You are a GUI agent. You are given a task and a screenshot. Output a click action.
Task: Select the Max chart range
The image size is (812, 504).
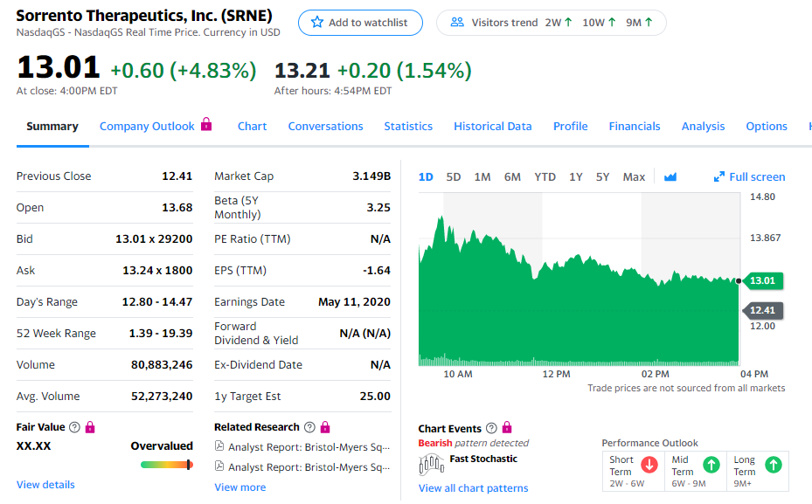tap(634, 177)
